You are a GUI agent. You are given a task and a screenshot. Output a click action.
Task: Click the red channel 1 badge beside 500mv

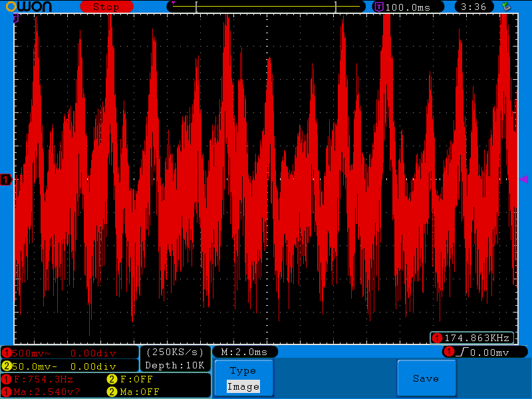6,353
